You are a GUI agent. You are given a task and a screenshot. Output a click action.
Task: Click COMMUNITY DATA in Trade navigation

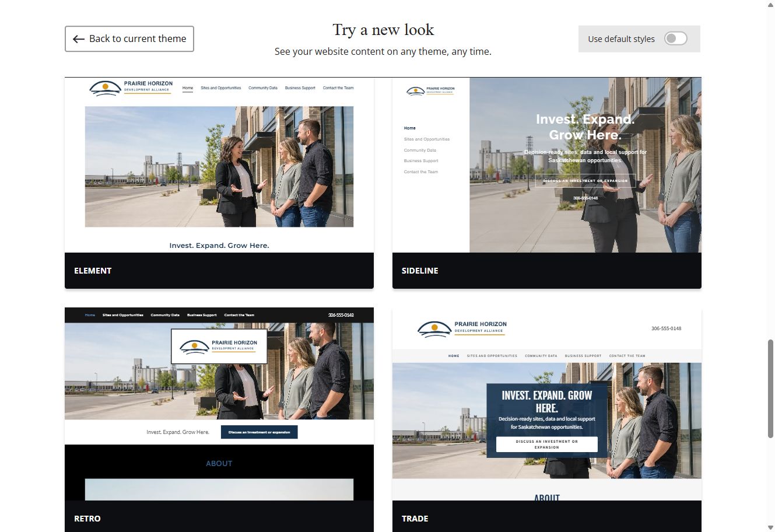point(541,356)
